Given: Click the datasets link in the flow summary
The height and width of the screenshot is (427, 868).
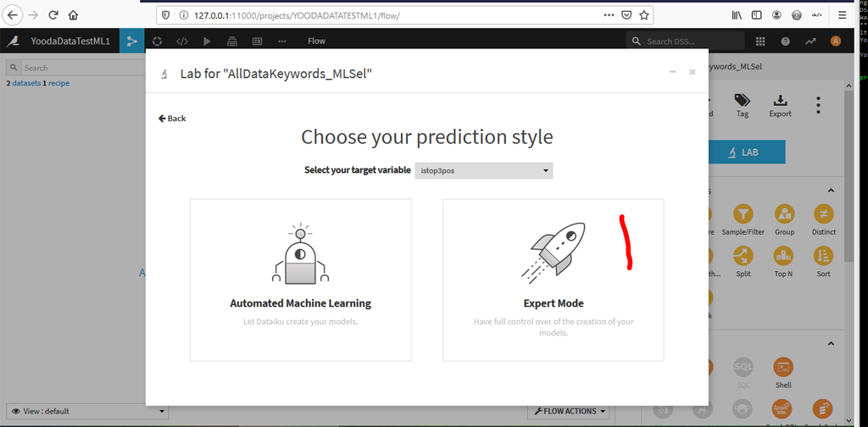Looking at the screenshot, I should (x=26, y=83).
